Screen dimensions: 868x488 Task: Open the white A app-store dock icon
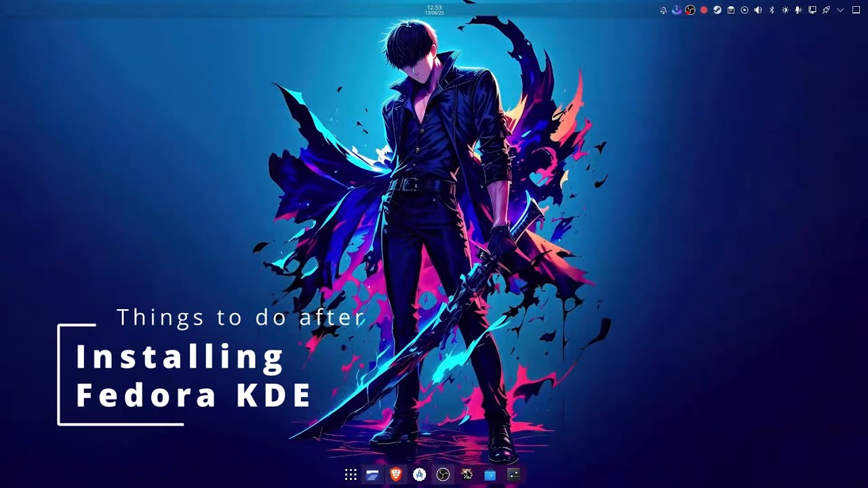tap(419, 474)
